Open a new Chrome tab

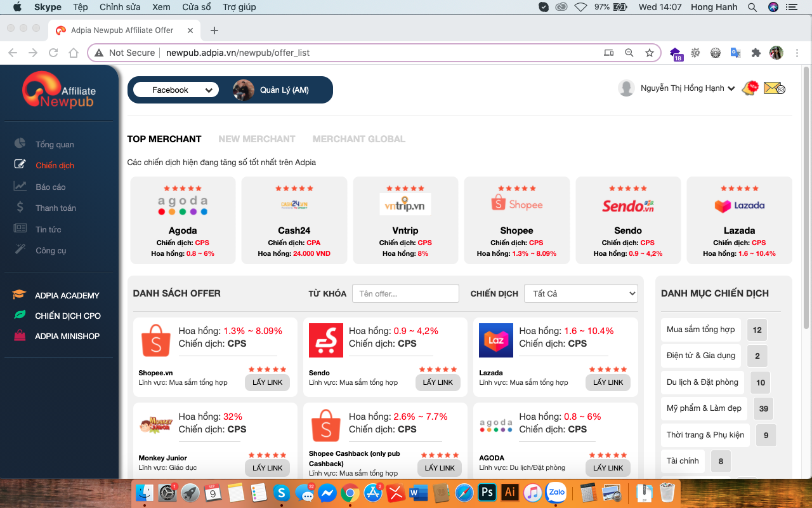tap(214, 30)
